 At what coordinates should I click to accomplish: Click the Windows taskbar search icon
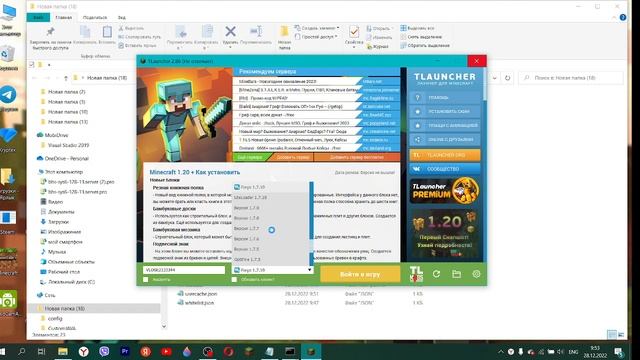22,351
